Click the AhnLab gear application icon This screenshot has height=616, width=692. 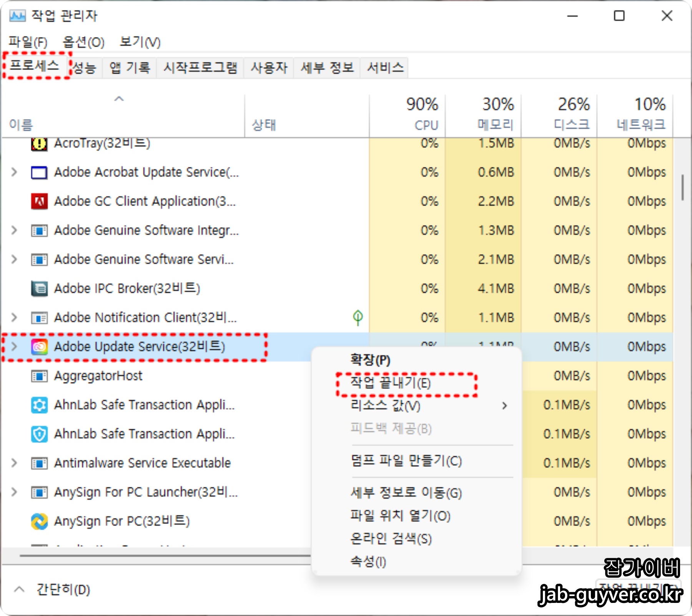tap(39, 405)
